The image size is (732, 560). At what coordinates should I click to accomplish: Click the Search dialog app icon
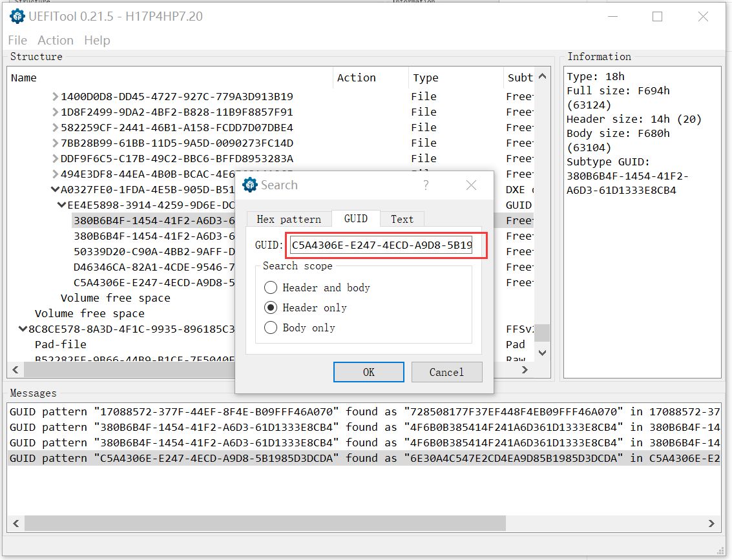(250, 185)
